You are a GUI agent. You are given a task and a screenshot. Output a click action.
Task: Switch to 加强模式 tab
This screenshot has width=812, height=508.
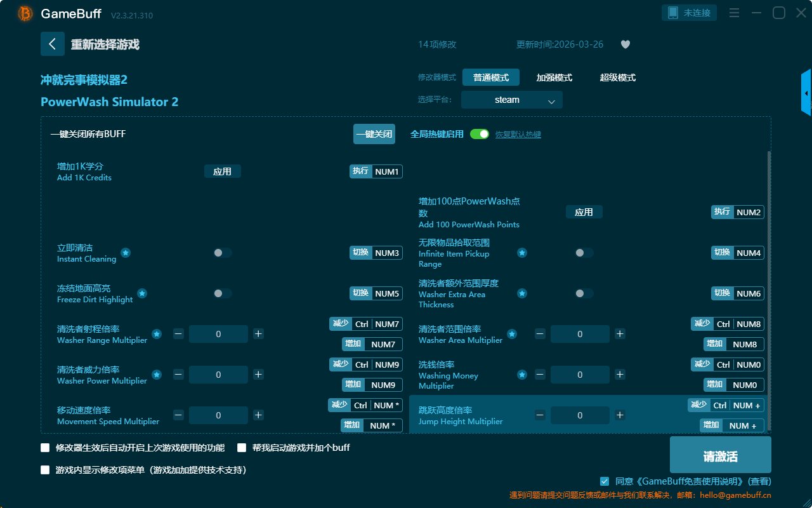[554, 77]
